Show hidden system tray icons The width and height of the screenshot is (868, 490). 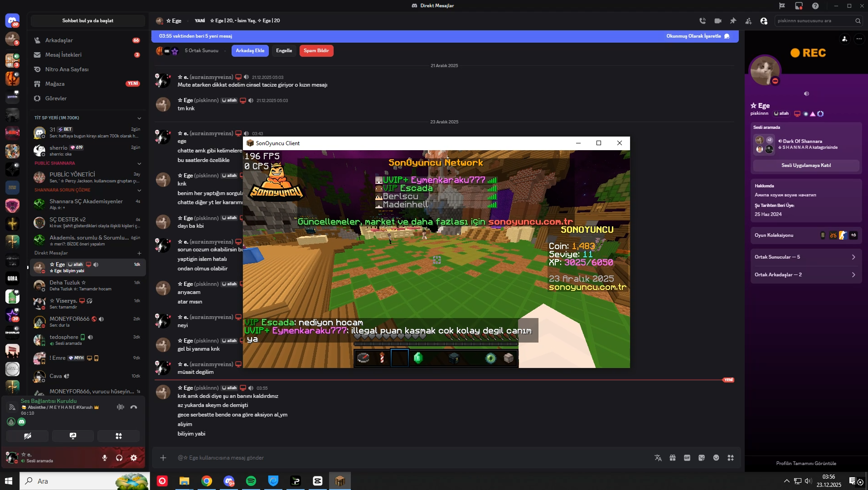[786, 481]
